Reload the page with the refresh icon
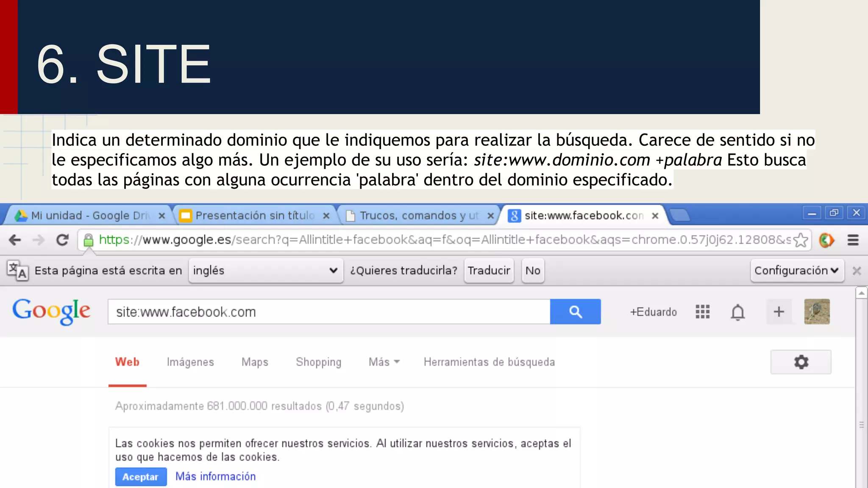The image size is (868, 488). [62, 240]
